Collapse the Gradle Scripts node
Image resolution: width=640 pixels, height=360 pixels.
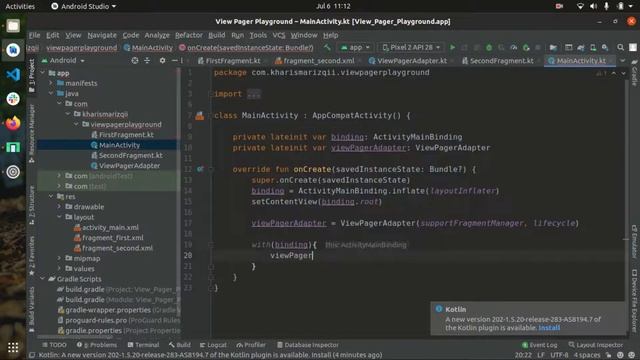pos(43,279)
